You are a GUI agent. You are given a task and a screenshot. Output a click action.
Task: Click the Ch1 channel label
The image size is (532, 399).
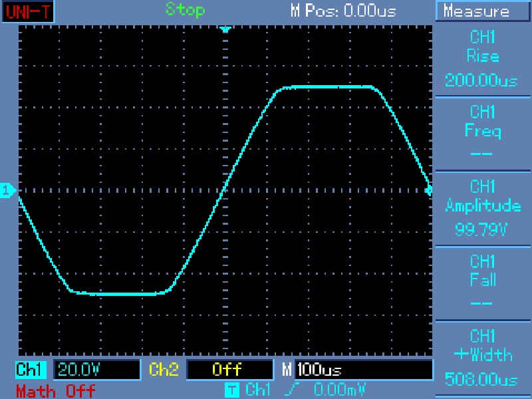pyautogui.click(x=31, y=370)
